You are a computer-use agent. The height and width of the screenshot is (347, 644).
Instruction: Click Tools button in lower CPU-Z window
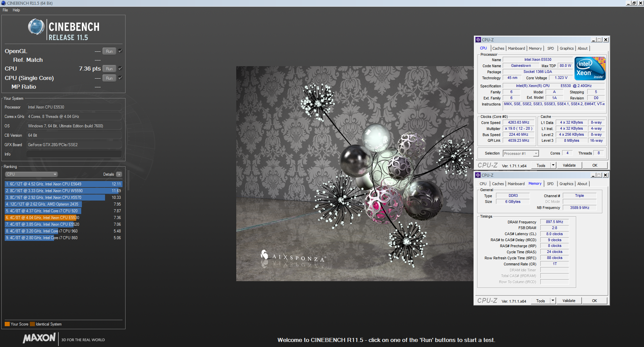(540, 301)
